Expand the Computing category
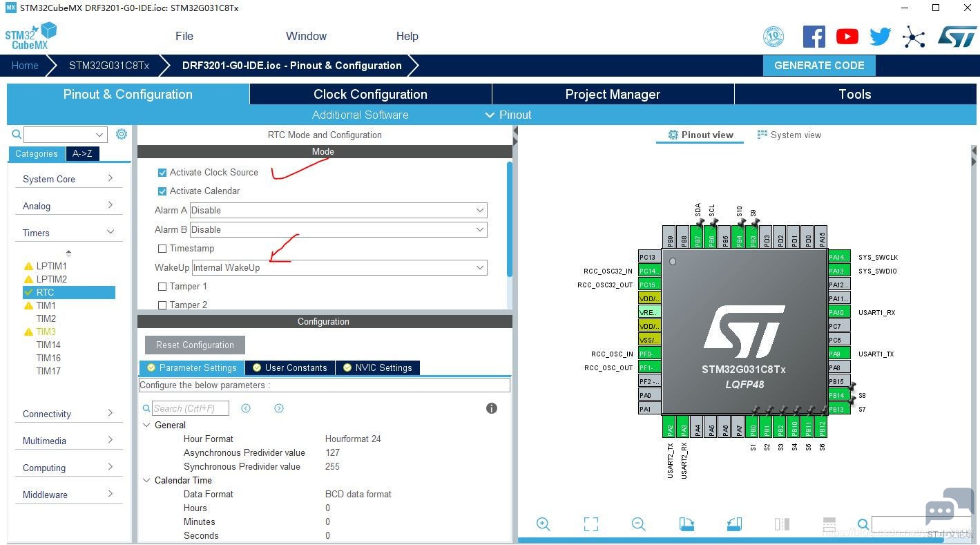 (x=68, y=468)
